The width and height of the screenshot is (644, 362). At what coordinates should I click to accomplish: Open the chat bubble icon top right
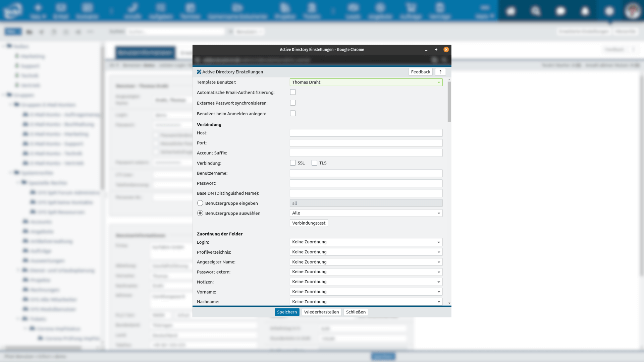(560, 11)
